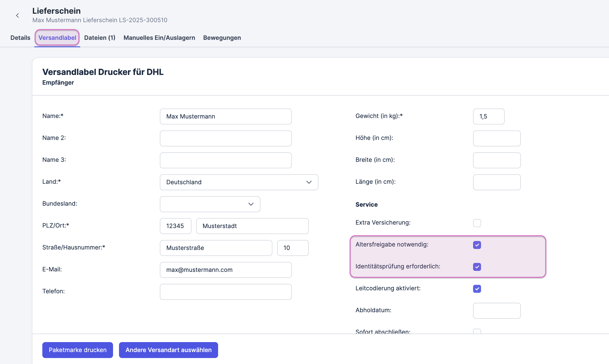The image size is (609, 364).
Task: Open the Dateien (1) tab
Action: tap(100, 38)
